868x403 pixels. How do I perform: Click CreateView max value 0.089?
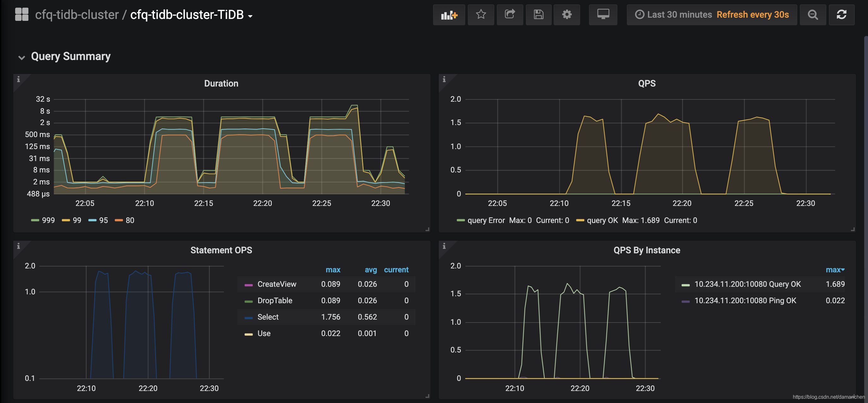330,284
